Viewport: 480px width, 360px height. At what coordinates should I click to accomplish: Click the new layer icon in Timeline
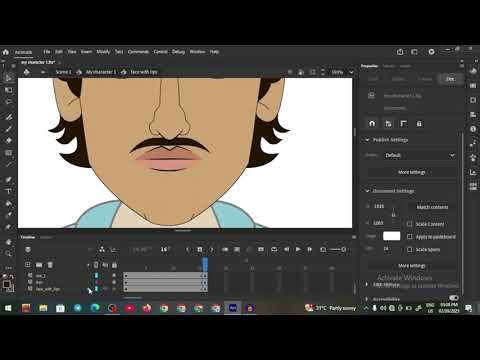tap(28, 265)
